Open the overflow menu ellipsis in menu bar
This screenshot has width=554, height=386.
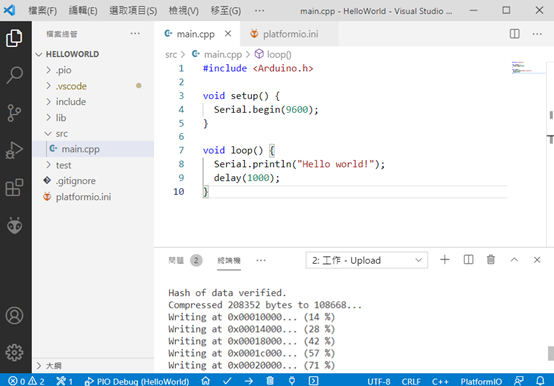pyautogui.click(x=259, y=11)
